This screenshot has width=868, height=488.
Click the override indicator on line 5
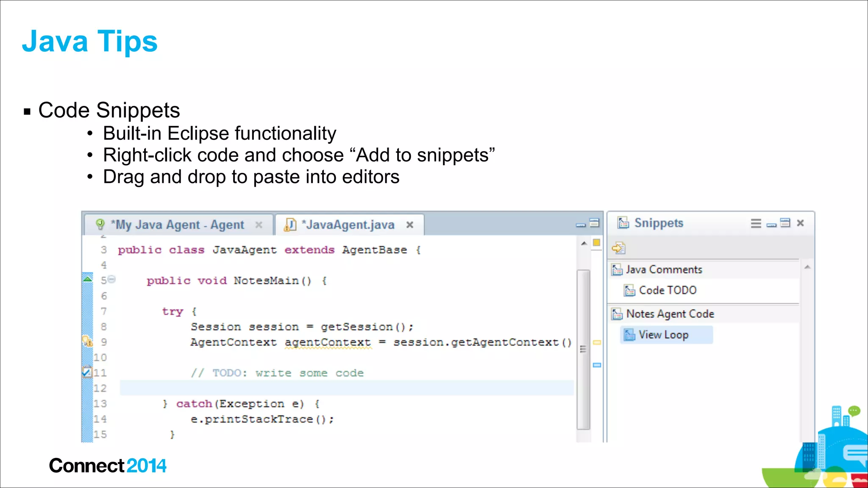coord(87,278)
